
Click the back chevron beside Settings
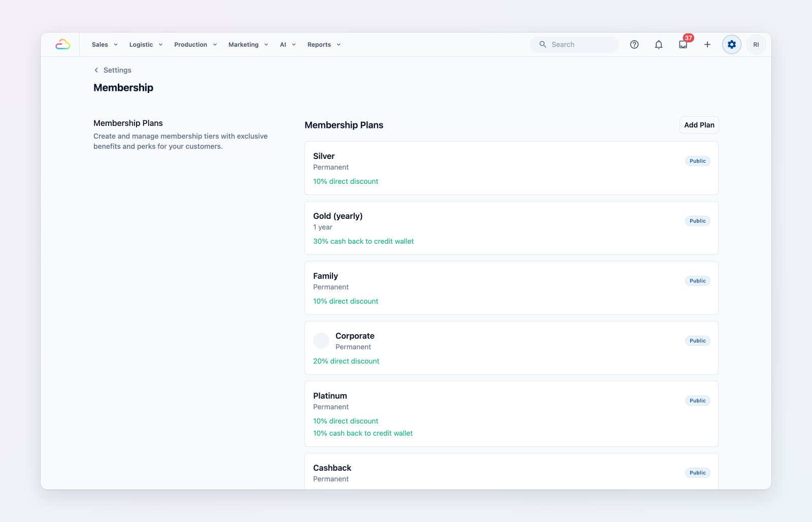click(96, 70)
